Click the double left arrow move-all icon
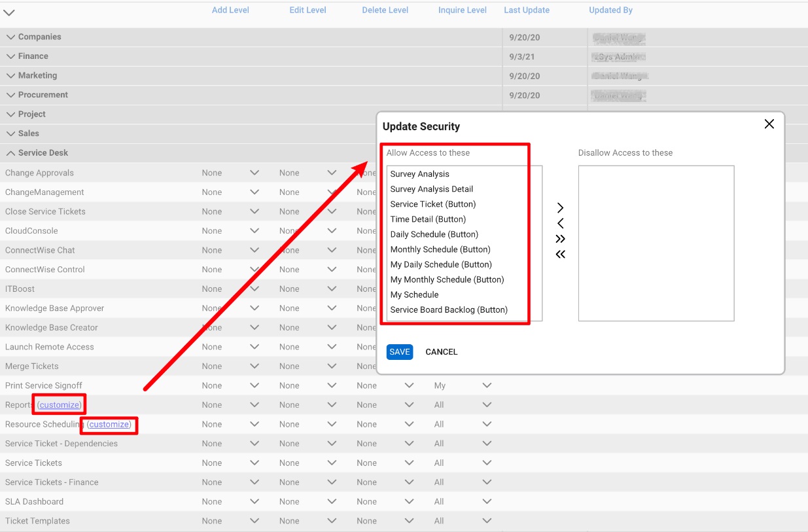This screenshot has height=532, width=808. [560, 255]
